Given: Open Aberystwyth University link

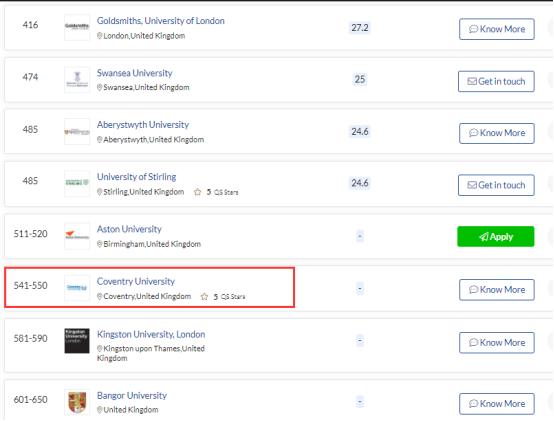Looking at the screenshot, I should click(x=143, y=125).
